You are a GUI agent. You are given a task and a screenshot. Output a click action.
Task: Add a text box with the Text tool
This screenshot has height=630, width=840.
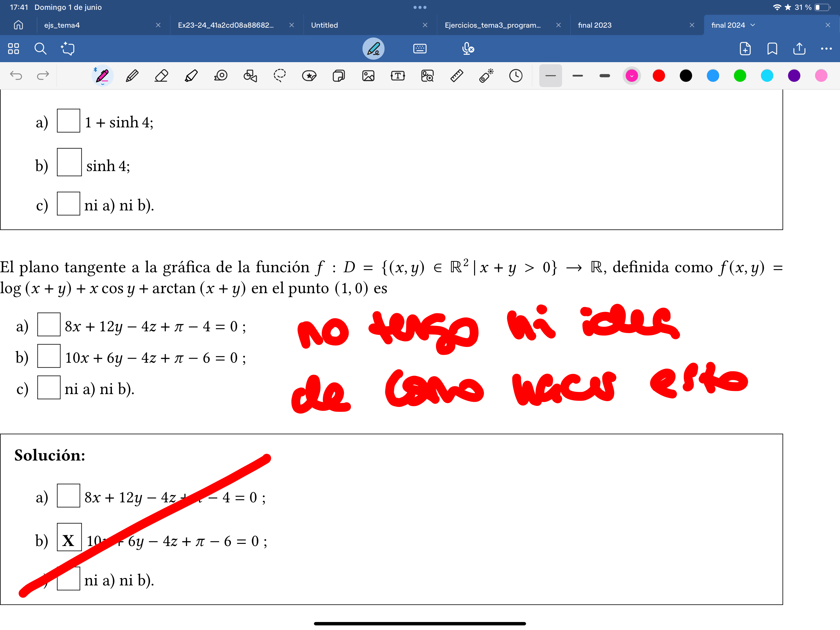point(398,76)
